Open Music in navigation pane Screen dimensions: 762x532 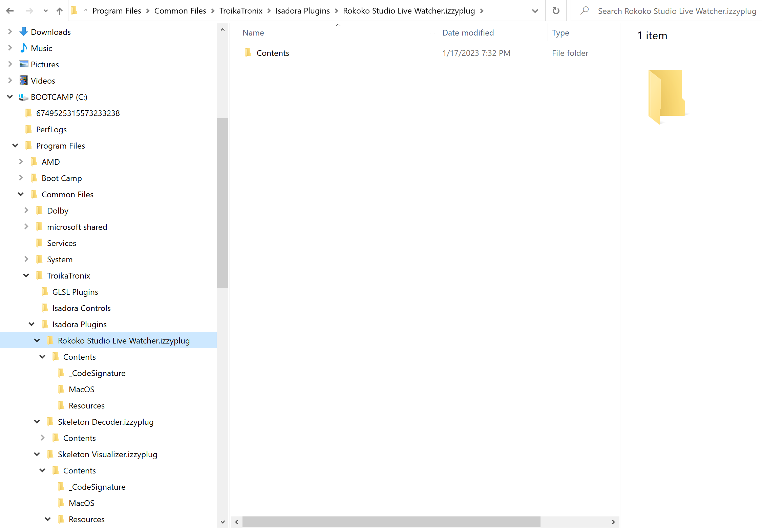(x=41, y=48)
